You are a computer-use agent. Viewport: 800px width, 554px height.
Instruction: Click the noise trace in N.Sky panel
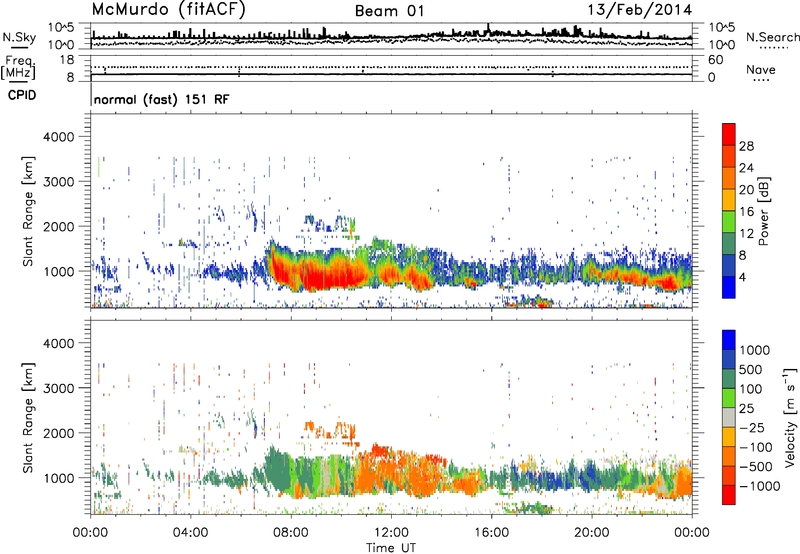(391, 37)
